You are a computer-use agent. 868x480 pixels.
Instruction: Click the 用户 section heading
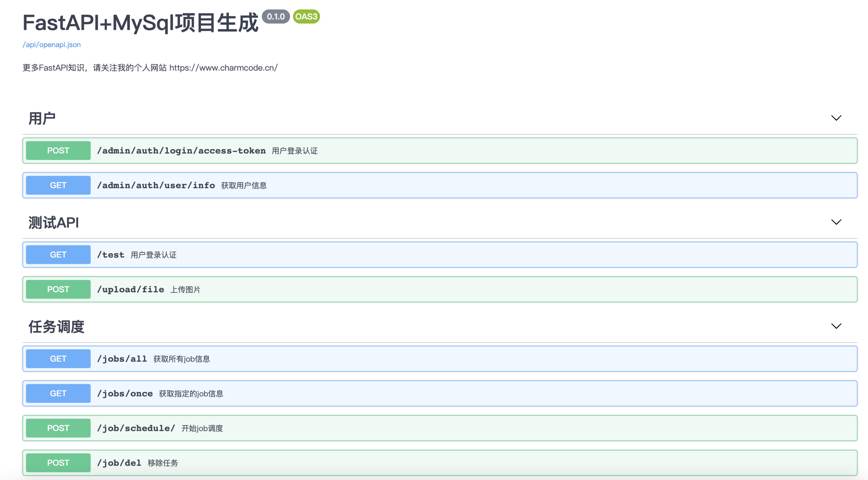(x=42, y=118)
